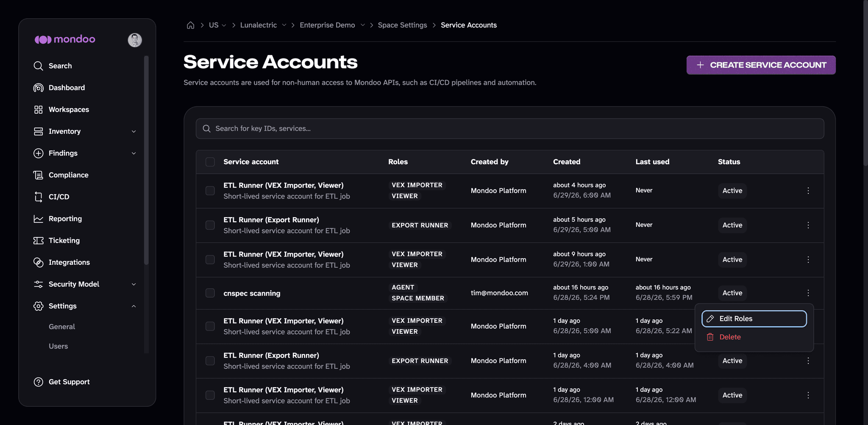Screen dimensions: 868x425
Task: Go to Space Settings in the breadcrumb
Action: click(402, 25)
